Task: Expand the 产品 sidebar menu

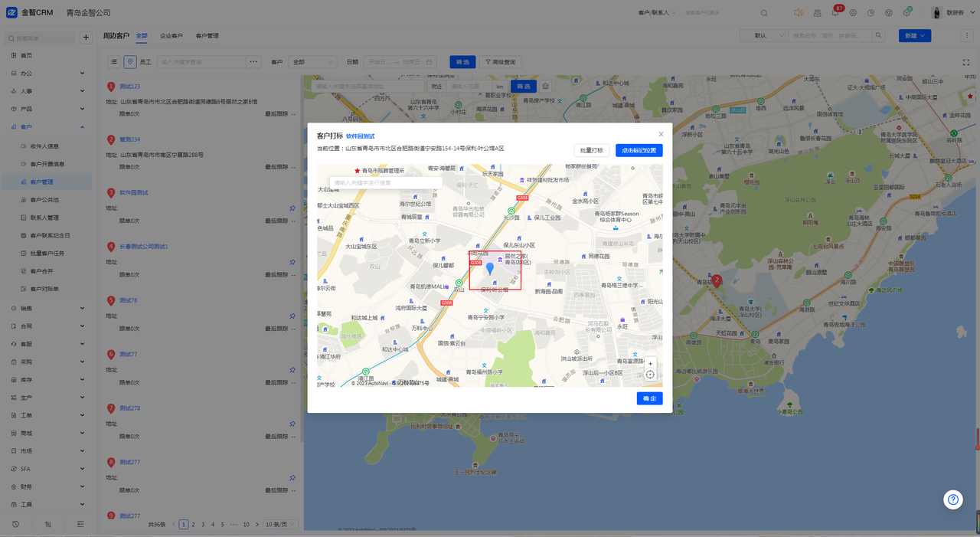Action: [47, 109]
